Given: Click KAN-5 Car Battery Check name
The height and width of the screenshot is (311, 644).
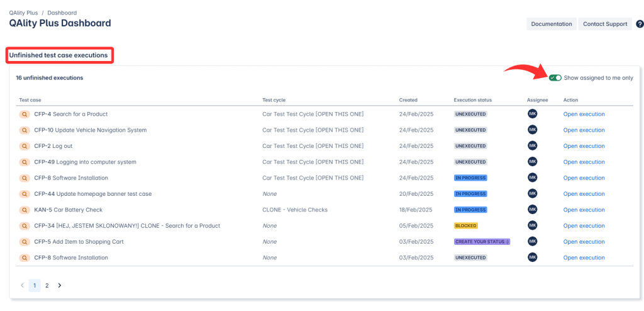Looking at the screenshot, I should click(69, 210).
